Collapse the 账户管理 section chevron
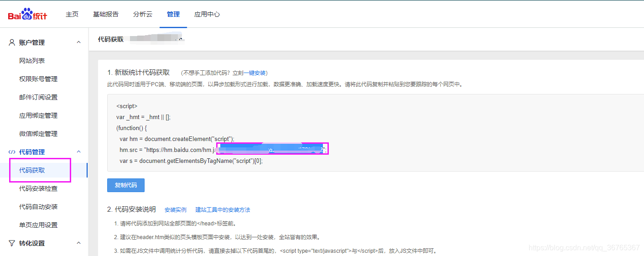The width and height of the screenshot is (644, 256). pyautogui.click(x=78, y=42)
